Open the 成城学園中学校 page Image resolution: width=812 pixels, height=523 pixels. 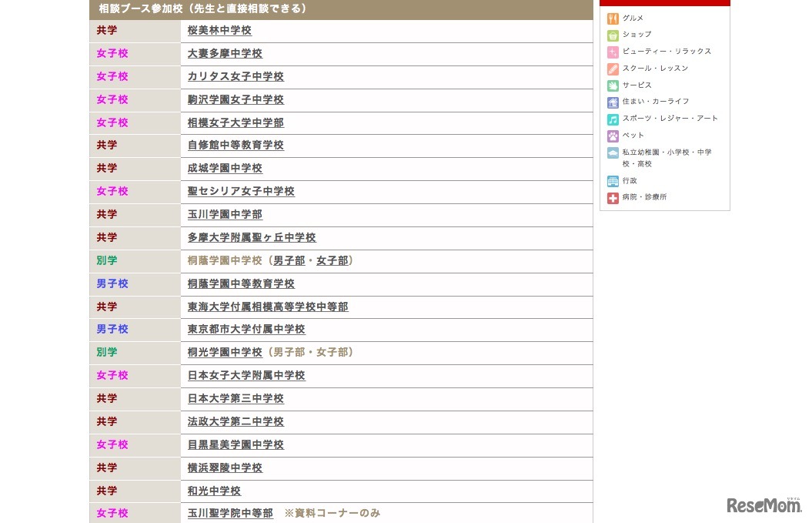click(224, 168)
